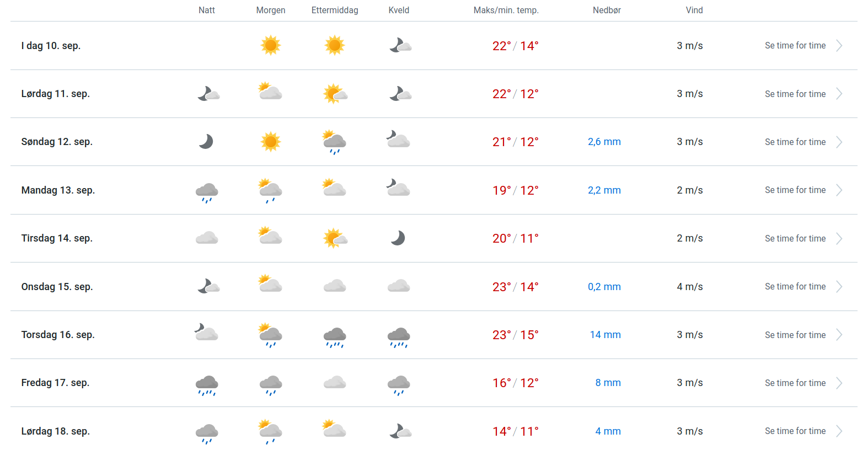Open 'Se time for time' for Fredag 17. sep.
Viewport: 868px width, 455px height.
pyautogui.click(x=795, y=383)
